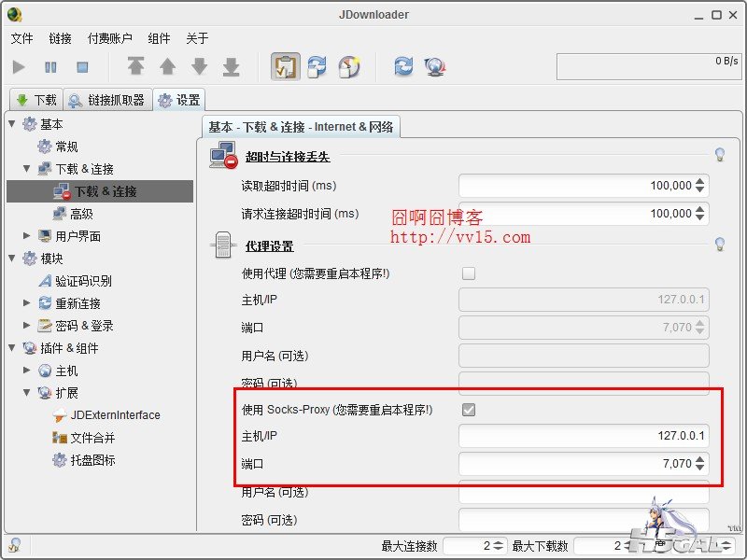
Task: Toggle auto reconnect icon in toolbar
Action: click(x=317, y=66)
